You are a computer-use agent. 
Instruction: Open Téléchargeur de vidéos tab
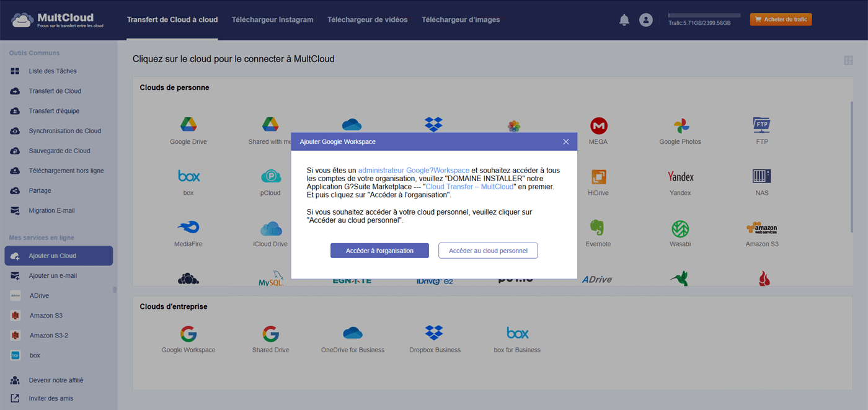click(368, 20)
